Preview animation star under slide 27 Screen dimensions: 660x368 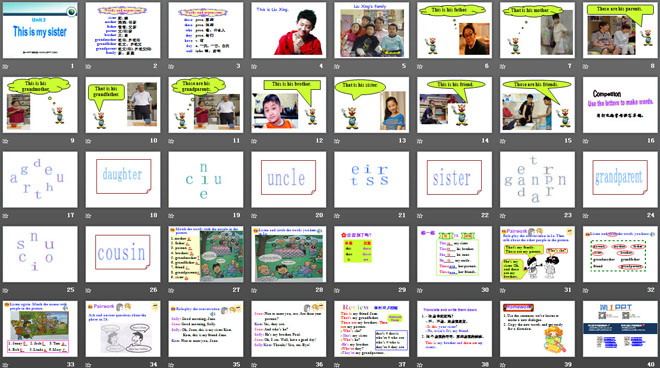click(x=171, y=290)
